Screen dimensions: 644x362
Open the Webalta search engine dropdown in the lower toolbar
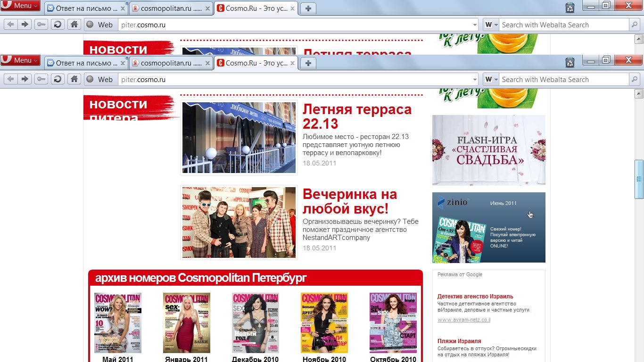(x=491, y=79)
